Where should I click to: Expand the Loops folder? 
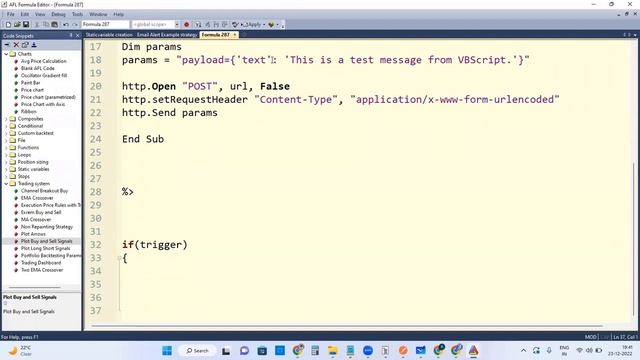[6, 155]
